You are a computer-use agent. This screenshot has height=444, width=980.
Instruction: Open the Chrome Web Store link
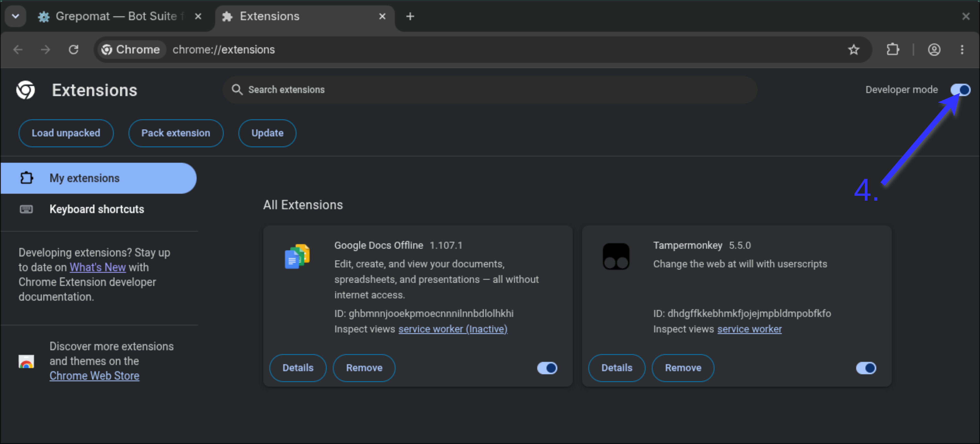(94, 376)
